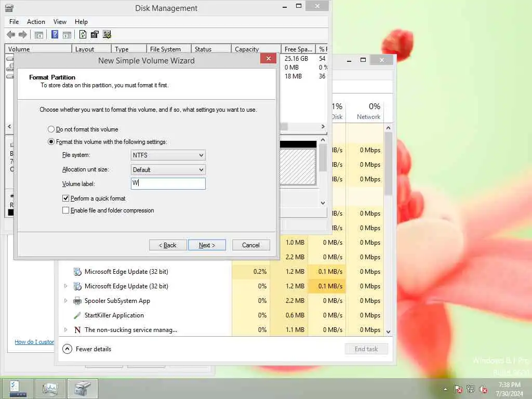Open the Help menu
532x399 pixels.
81,22
